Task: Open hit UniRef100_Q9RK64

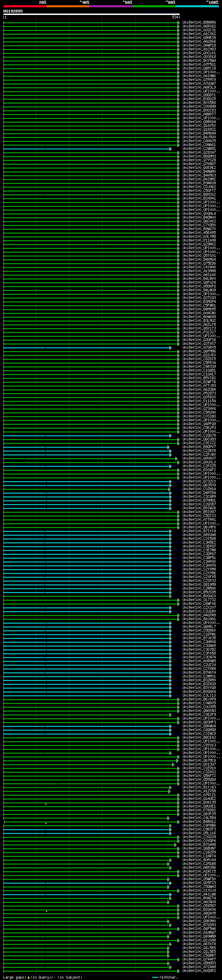Action: click(199, 122)
